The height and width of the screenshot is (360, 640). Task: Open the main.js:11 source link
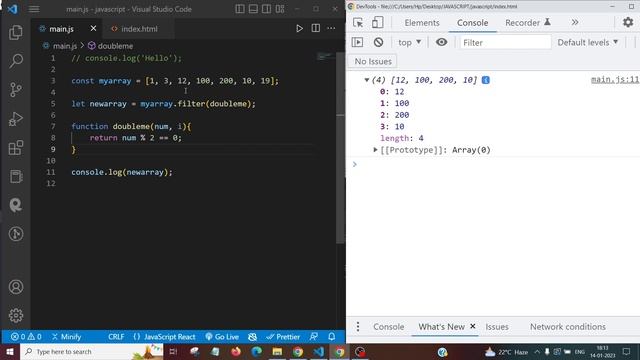pos(615,80)
